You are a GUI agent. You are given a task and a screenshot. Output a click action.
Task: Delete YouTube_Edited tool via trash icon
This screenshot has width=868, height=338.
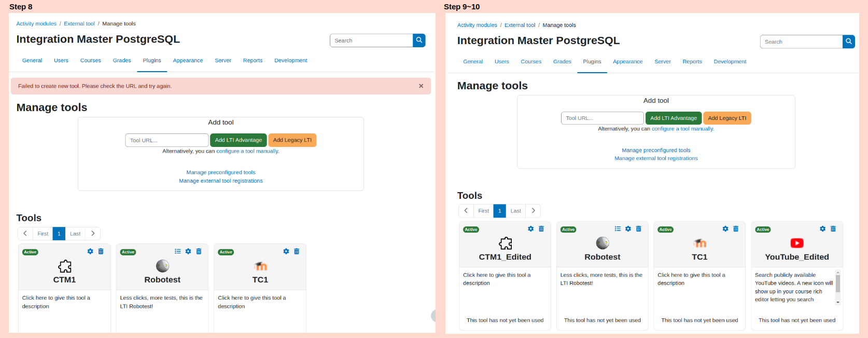(x=833, y=229)
